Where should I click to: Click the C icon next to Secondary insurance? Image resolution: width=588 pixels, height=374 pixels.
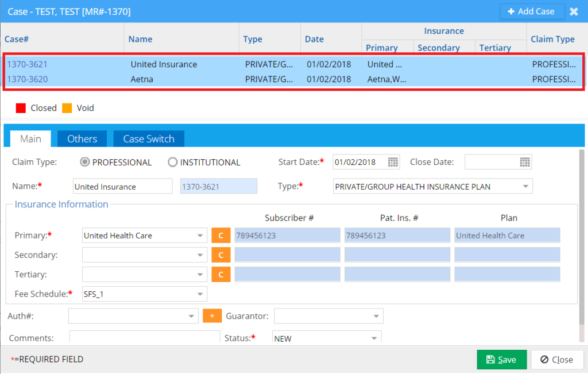(x=221, y=255)
